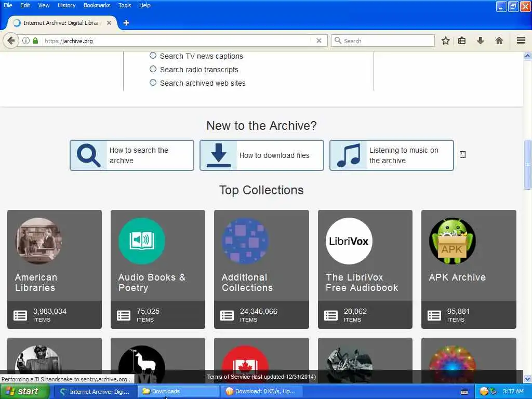
Task: Click list icon beside 95,881 items
Action: pos(434,315)
